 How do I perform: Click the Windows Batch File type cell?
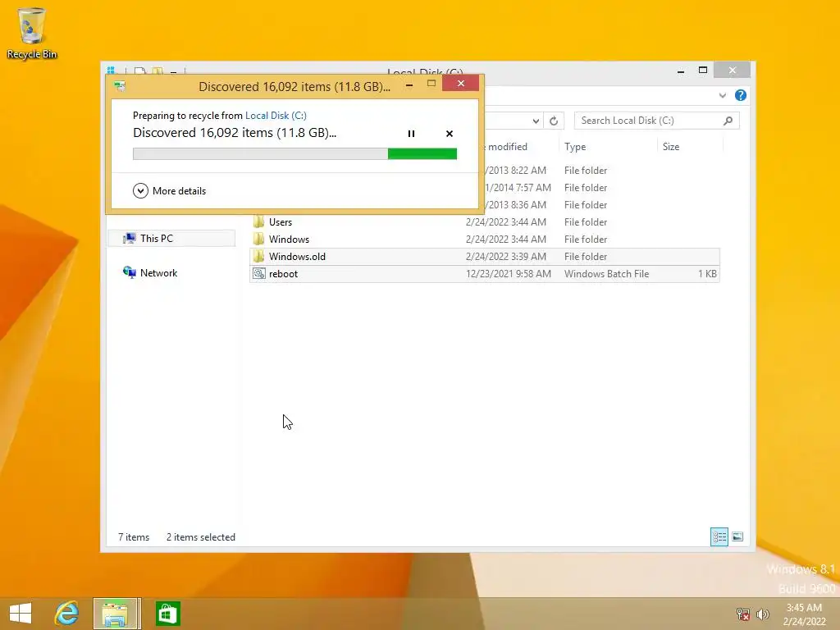point(606,274)
